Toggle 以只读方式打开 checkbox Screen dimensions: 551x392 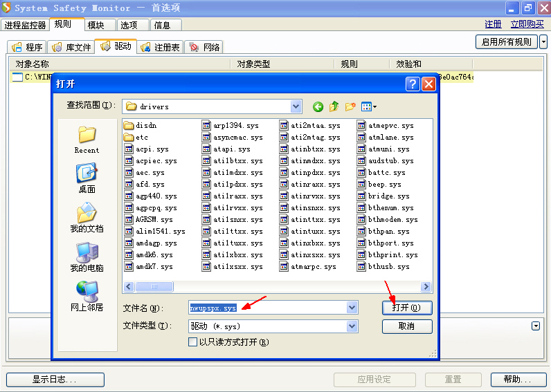[x=192, y=342]
